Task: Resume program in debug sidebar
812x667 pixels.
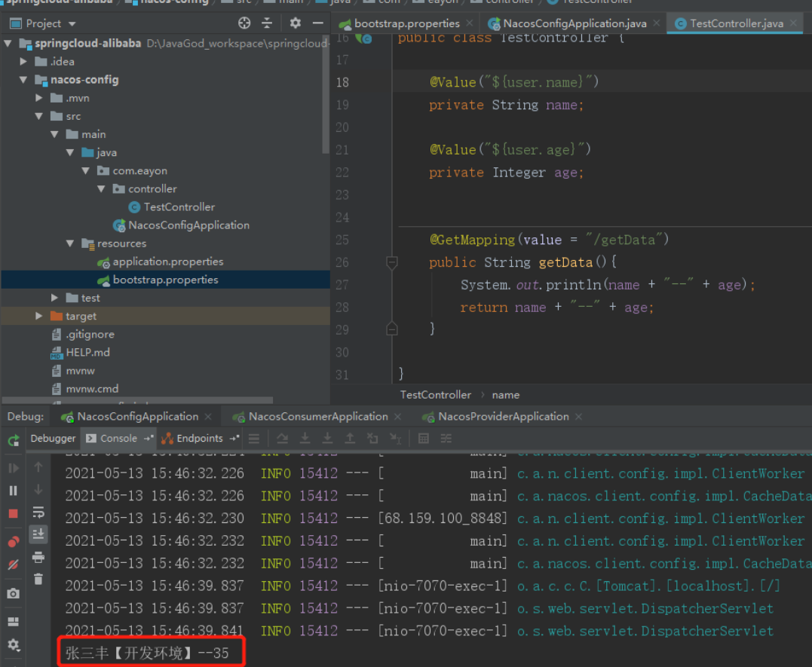Action: (14, 468)
